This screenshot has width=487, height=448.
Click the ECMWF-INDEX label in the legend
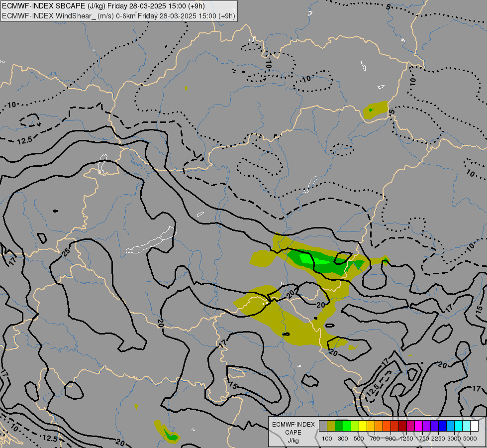click(293, 425)
